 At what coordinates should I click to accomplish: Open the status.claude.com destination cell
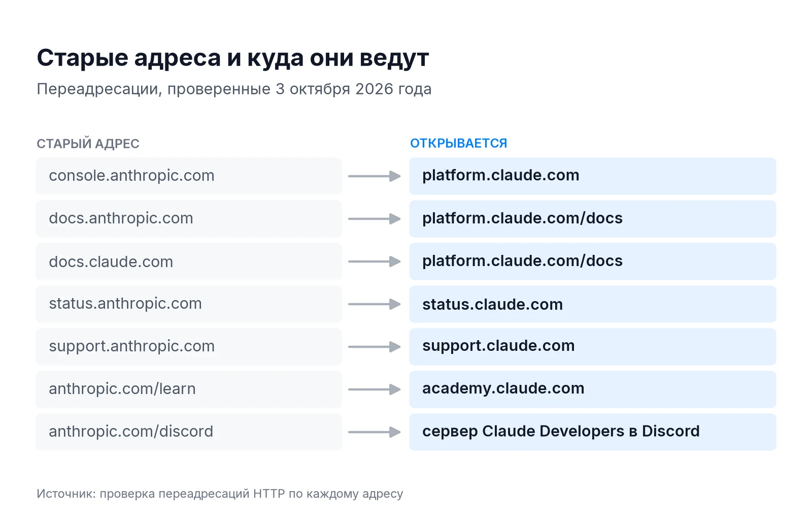pos(593,304)
